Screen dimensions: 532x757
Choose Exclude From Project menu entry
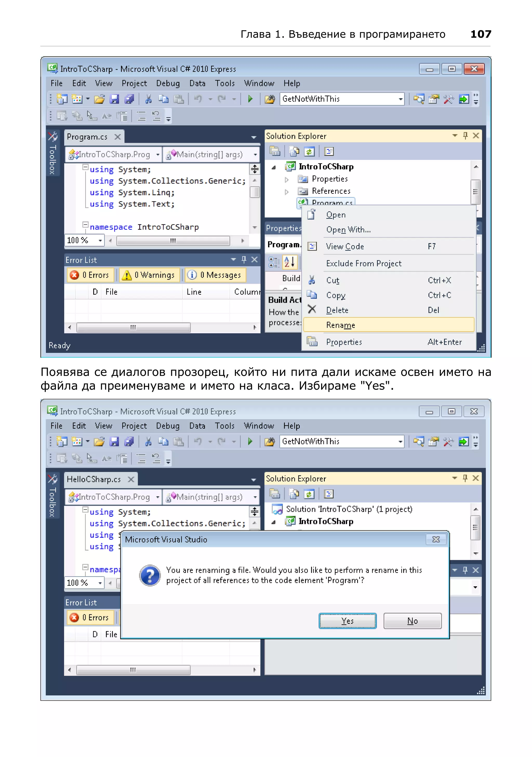tap(364, 263)
